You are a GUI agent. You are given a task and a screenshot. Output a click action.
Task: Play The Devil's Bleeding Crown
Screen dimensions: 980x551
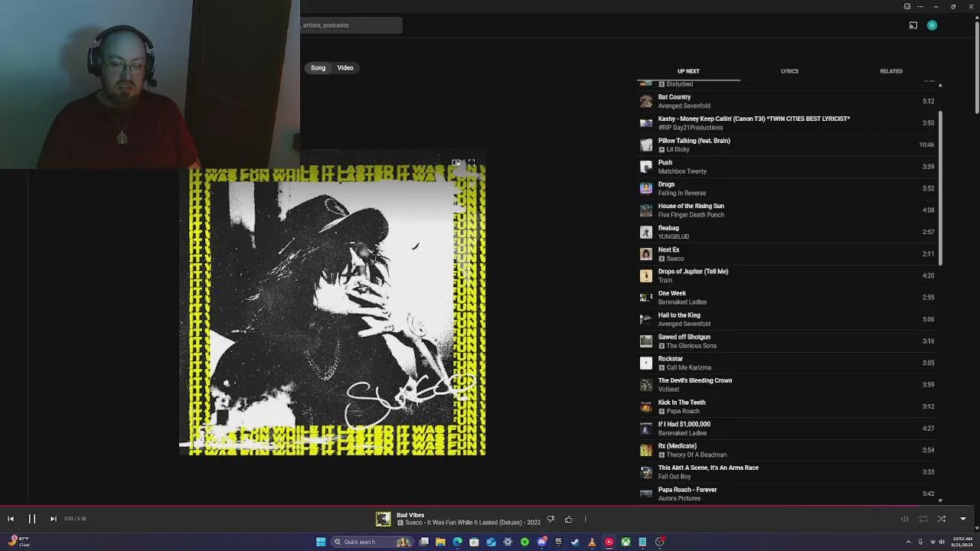[789, 385]
